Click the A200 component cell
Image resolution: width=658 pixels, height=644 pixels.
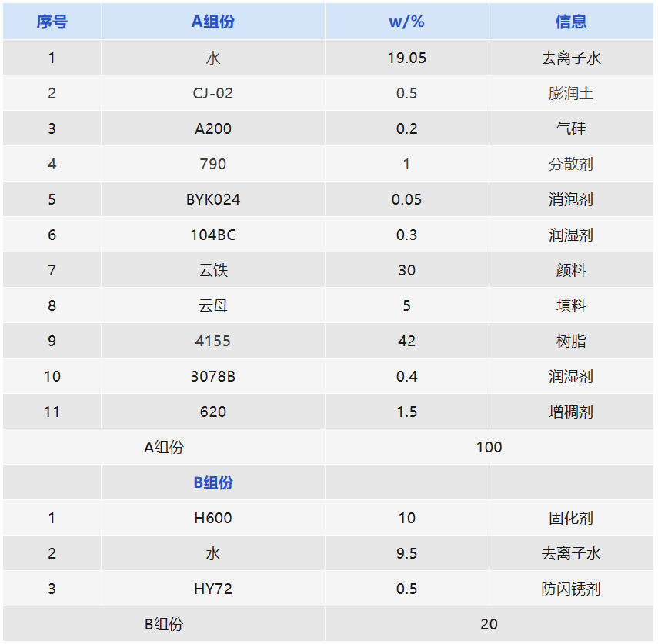[x=212, y=128]
